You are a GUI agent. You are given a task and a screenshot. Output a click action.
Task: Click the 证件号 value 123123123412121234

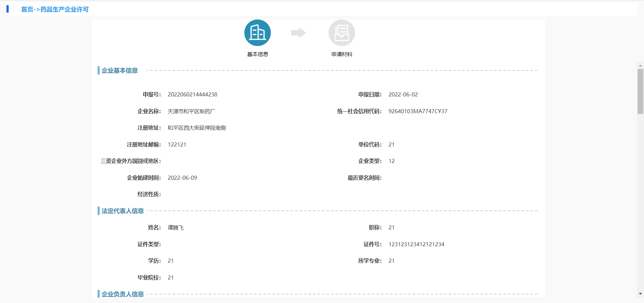416,244
